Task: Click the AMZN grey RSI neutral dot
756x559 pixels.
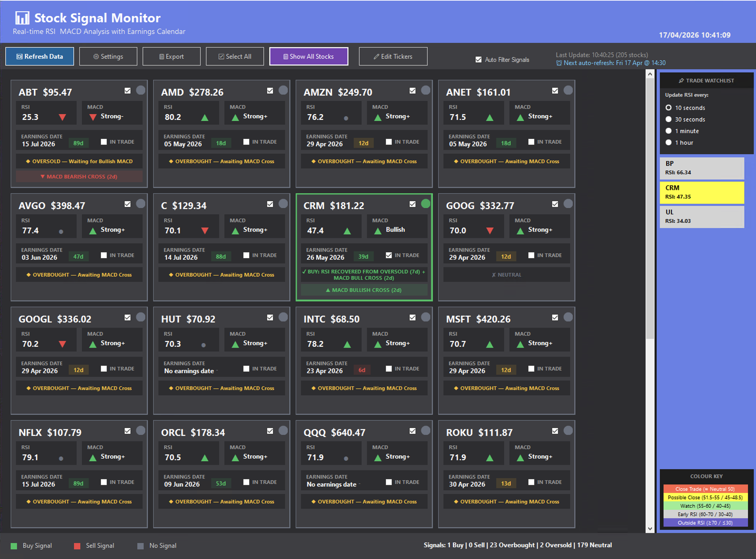Action: [346, 118]
